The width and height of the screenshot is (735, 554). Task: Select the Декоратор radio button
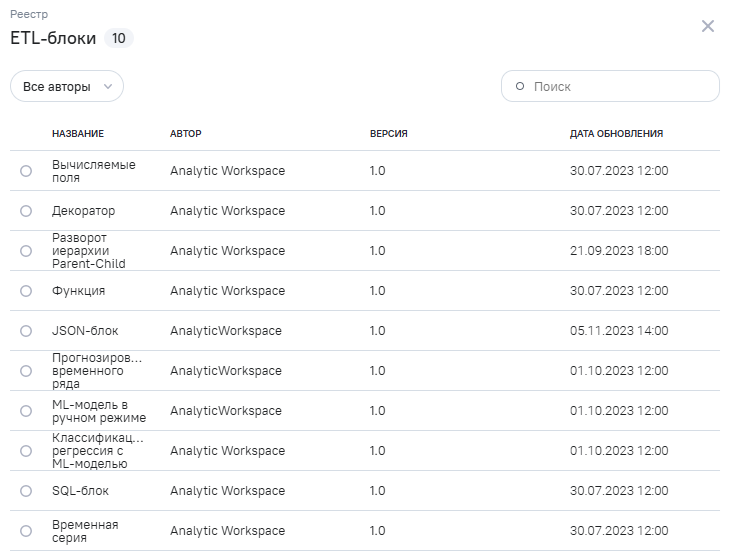pos(26,211)
